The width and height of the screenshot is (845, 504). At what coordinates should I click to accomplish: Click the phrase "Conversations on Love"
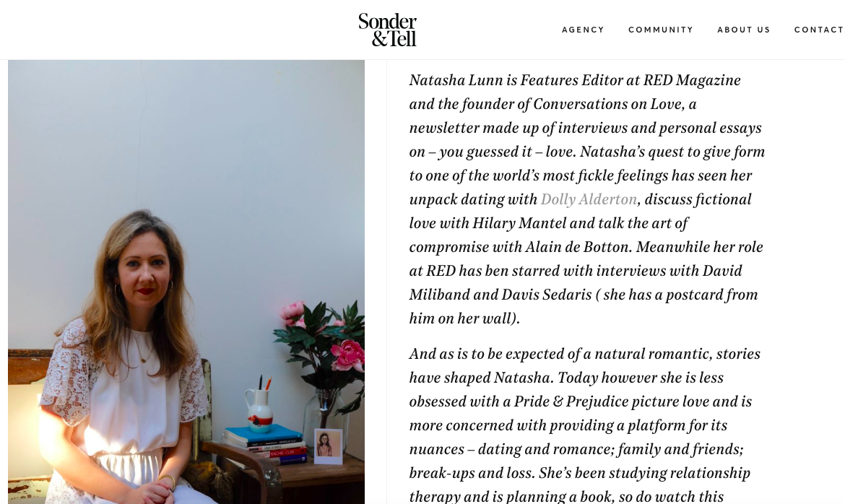pyautogui.click(x=607, y=104)
